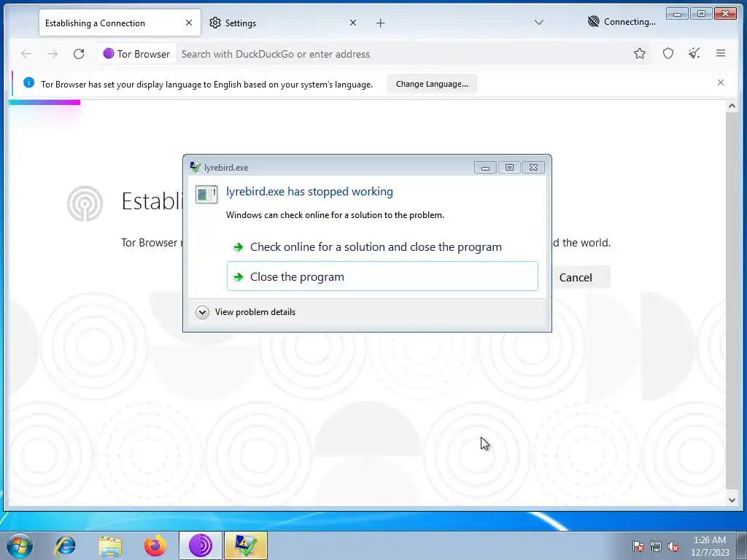Click the scrollbar up arrow

click(x=732, y=106)
